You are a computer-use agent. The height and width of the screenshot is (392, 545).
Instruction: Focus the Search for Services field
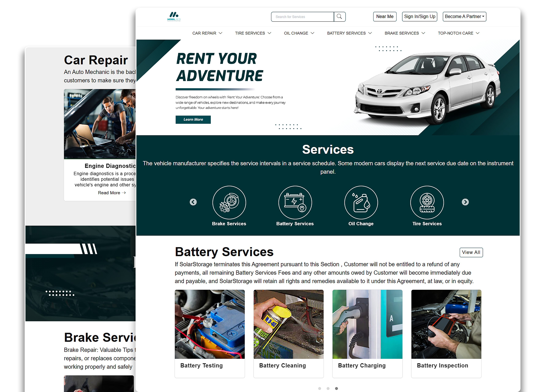click(x=302, y=17)
